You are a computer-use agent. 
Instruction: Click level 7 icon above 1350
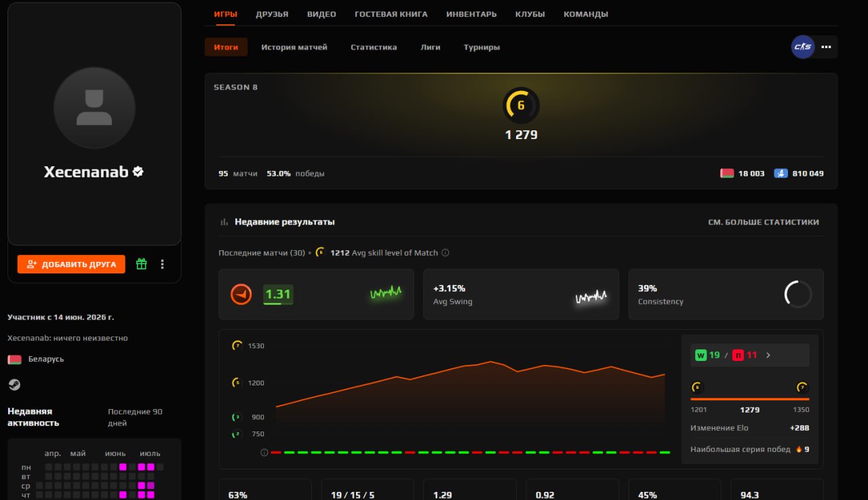coord(803,387)
